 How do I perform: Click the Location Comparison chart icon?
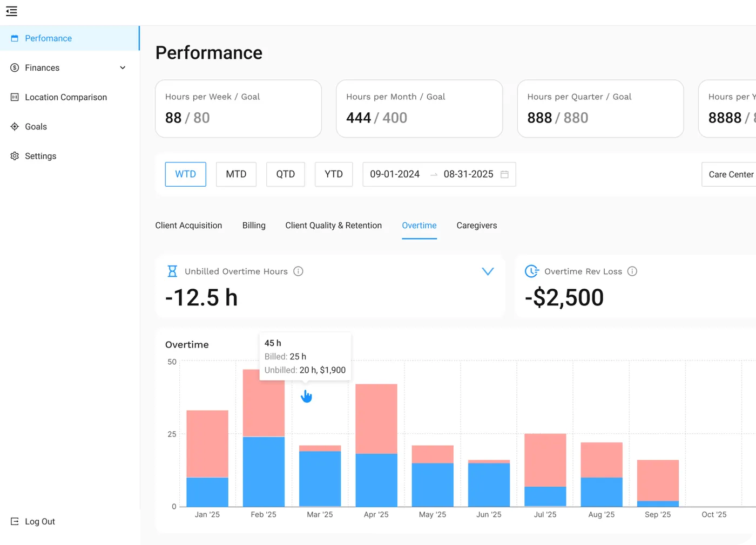(x=15, y=97)
